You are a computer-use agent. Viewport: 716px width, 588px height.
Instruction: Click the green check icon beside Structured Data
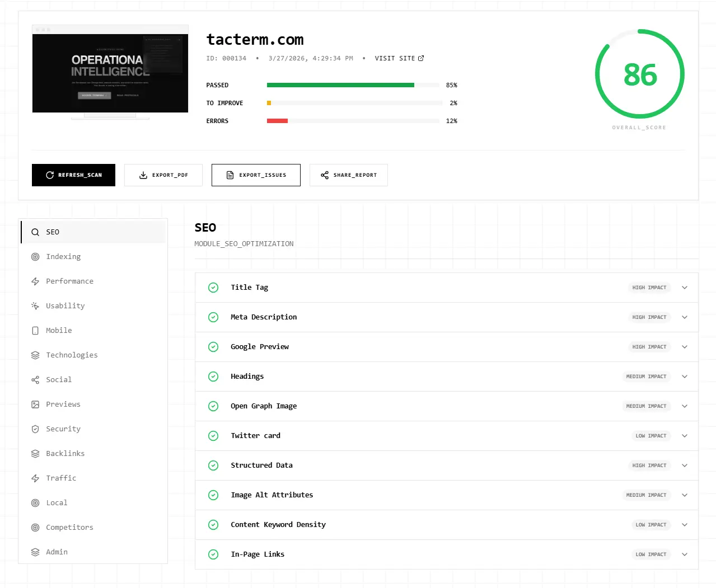(213, 465)
